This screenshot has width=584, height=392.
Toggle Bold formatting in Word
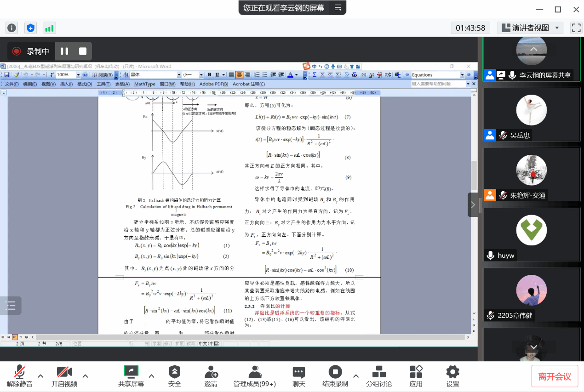point(210,74)
